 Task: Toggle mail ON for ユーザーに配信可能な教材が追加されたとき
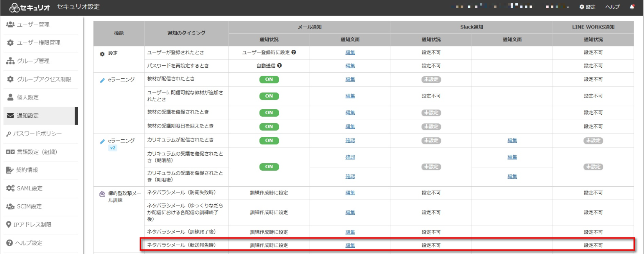coord(269,96)
